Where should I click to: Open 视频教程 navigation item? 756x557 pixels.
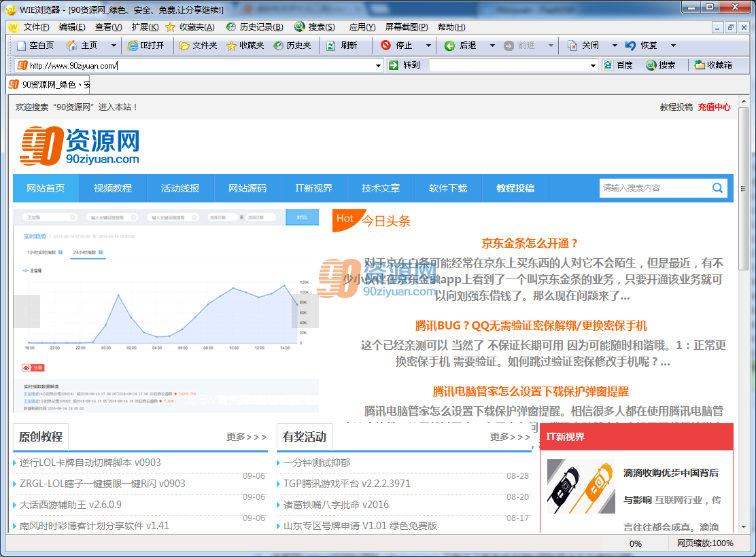tap(113, 188)
